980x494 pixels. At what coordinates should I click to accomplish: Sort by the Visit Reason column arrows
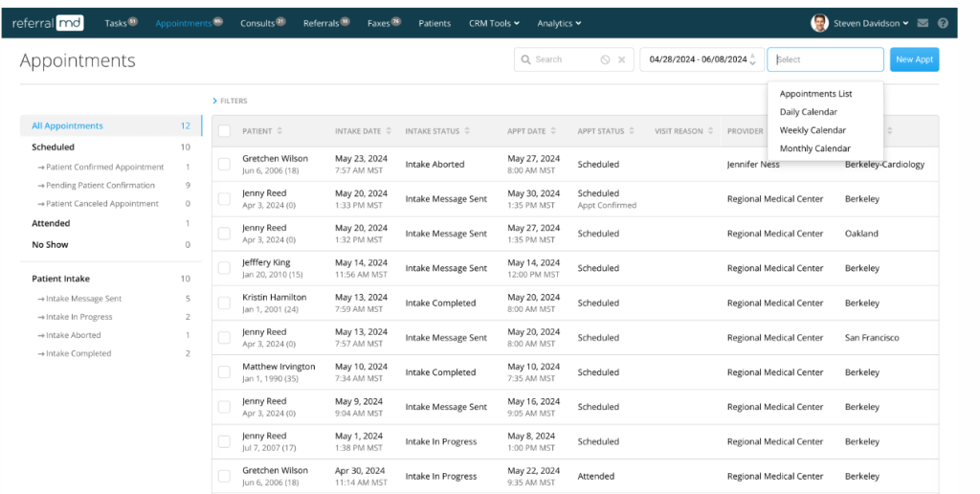click(x=710, y=131)
